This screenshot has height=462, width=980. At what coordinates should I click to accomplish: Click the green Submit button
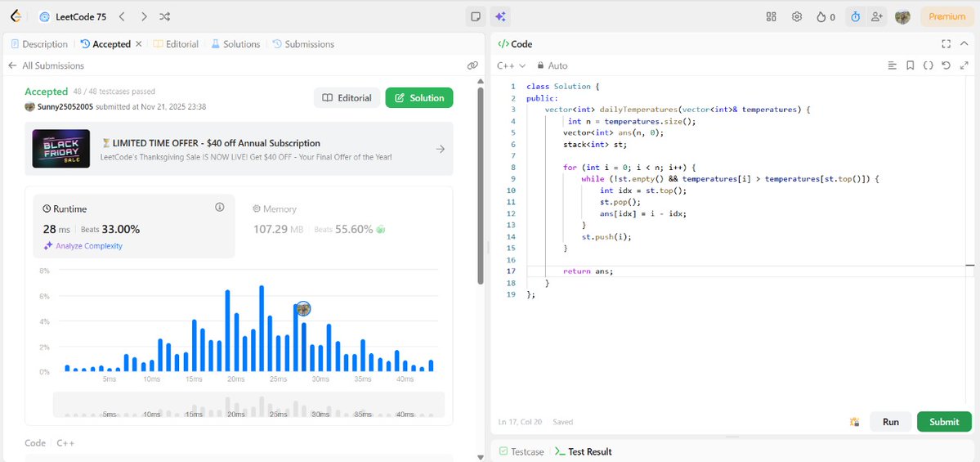(944, 422)
